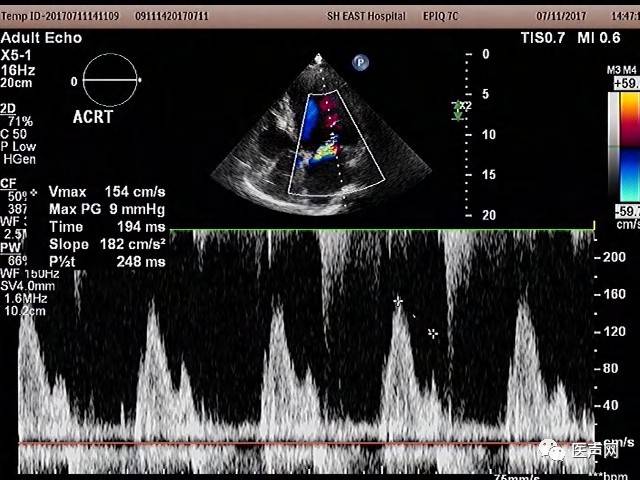Select the 2D mode label
The image size is (640, 480).
(8, 108)
